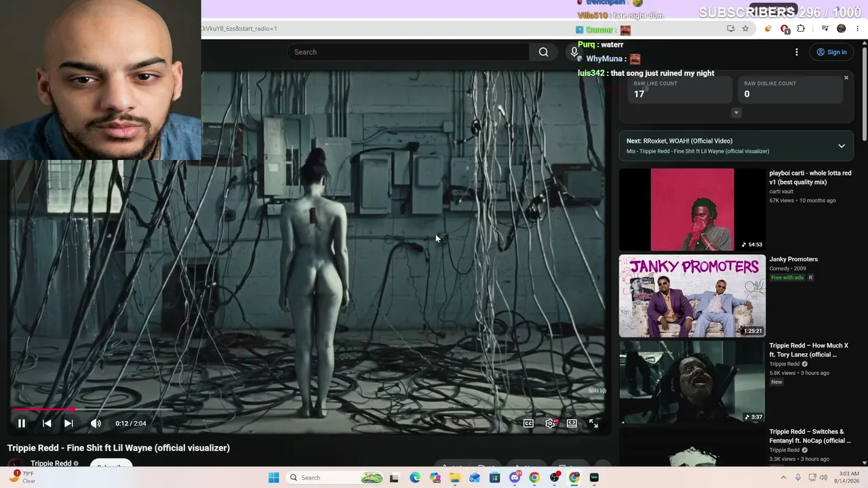868x488 pixels.
Task: Open Discord from the taskbar
Action: 515,478
